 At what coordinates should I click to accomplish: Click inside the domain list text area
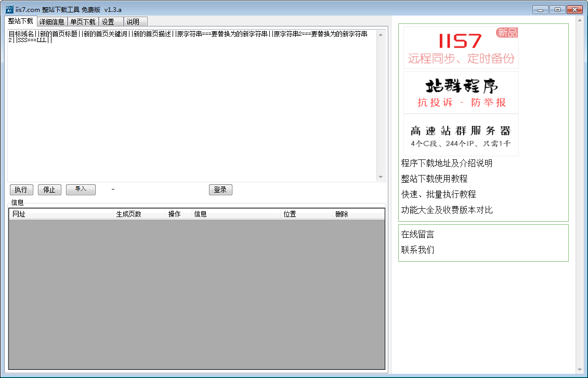tap(192, 105)
